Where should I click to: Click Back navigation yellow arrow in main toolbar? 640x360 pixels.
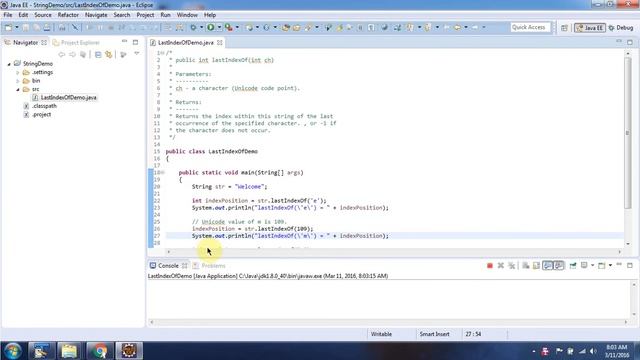tap(457, 27)
